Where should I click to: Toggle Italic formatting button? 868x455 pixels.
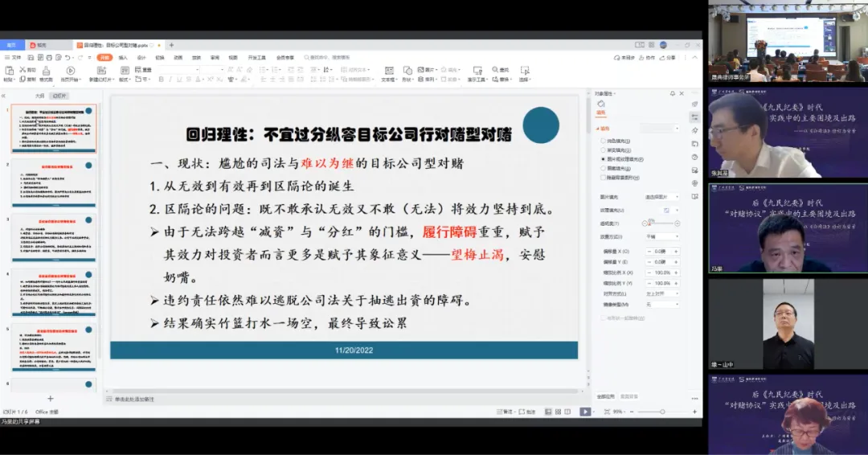[170, 80]
